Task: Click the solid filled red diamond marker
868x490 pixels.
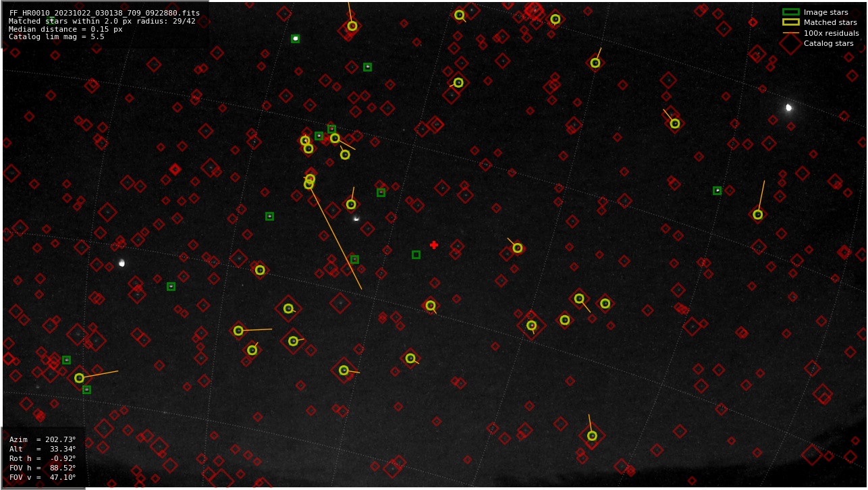Action: point(175,169)
